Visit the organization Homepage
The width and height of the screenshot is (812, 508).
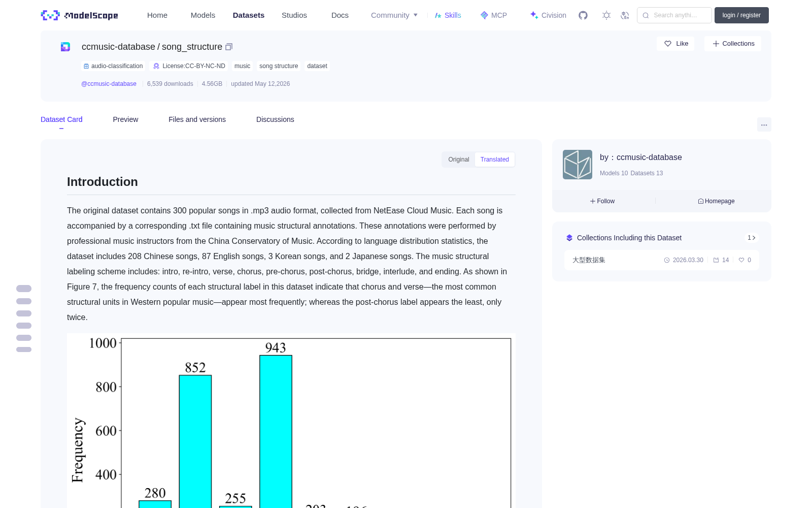coord(716,201)
